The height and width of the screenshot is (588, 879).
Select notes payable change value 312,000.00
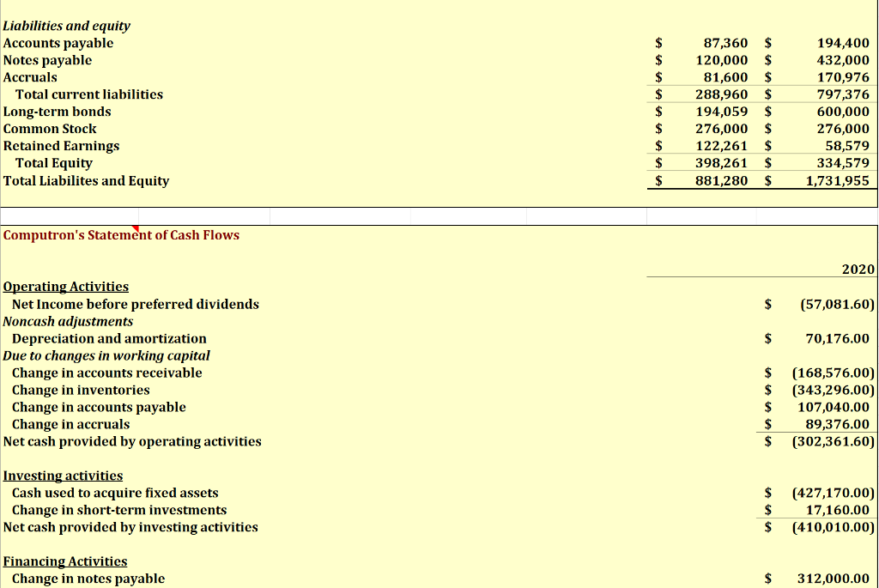pyautogui.click(x=834, y=579)
